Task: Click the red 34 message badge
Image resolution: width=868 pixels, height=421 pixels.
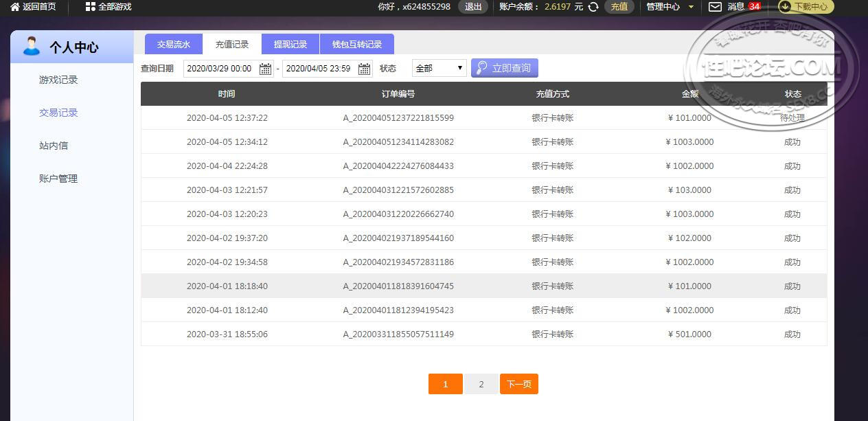Action: (x=755, y=7)
